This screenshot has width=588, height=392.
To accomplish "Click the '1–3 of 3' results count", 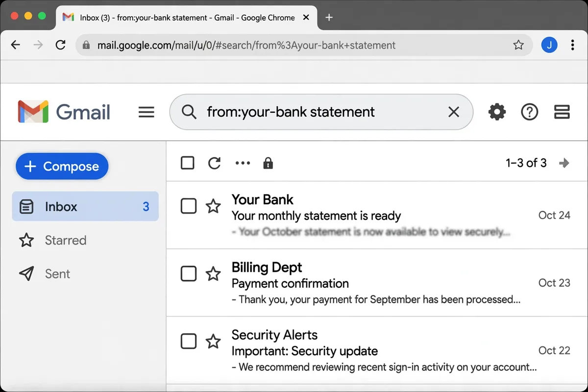I will click(x=526, y=163).
